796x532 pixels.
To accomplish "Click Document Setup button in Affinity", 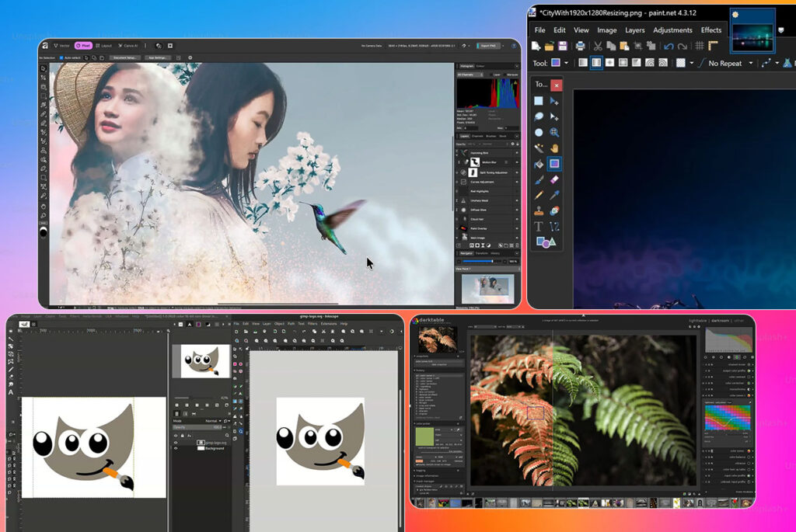I will [x=124, y=57].
